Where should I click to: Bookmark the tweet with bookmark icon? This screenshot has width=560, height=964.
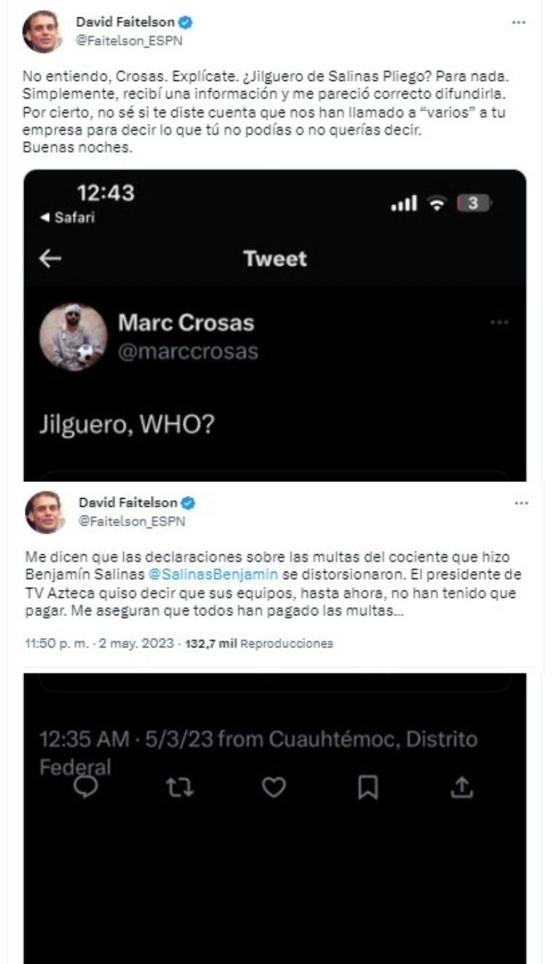[368, 788]
